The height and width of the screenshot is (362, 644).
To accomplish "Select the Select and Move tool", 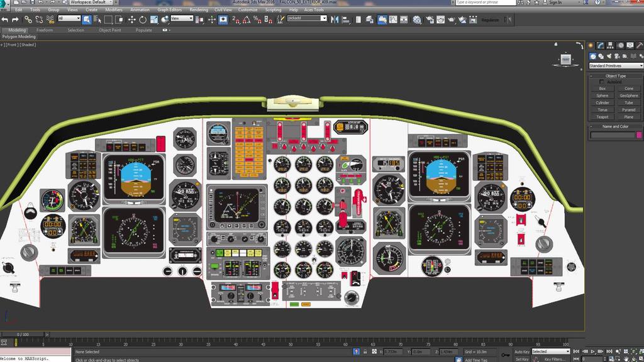I will click(131, 19).
